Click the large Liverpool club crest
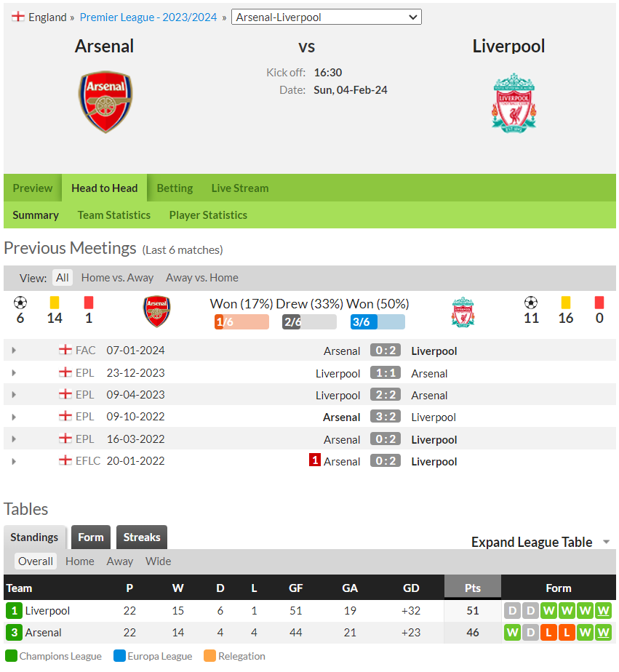The height and width of the screenshot is (672, 619). point(514,103)
